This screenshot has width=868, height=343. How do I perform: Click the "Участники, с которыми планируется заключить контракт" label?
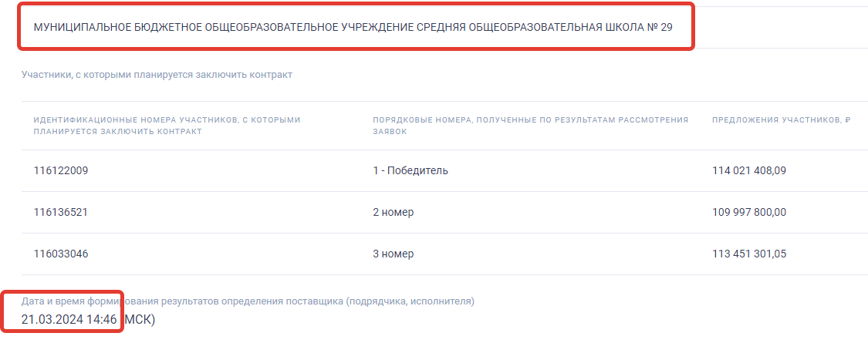coord(157,75)
